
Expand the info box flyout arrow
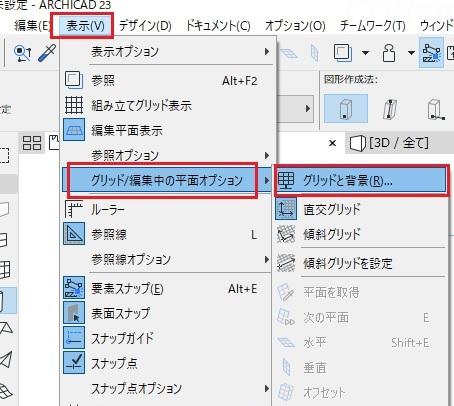tap(308, 109)
